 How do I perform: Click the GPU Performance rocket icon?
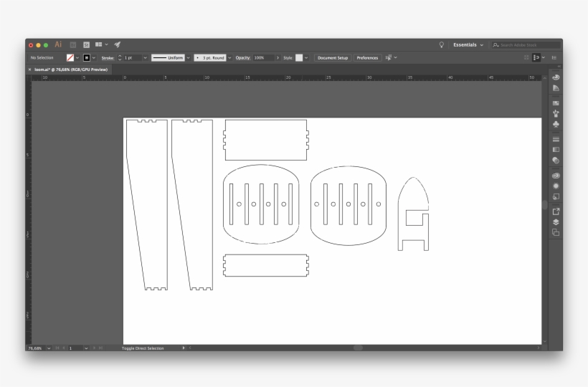118,44
